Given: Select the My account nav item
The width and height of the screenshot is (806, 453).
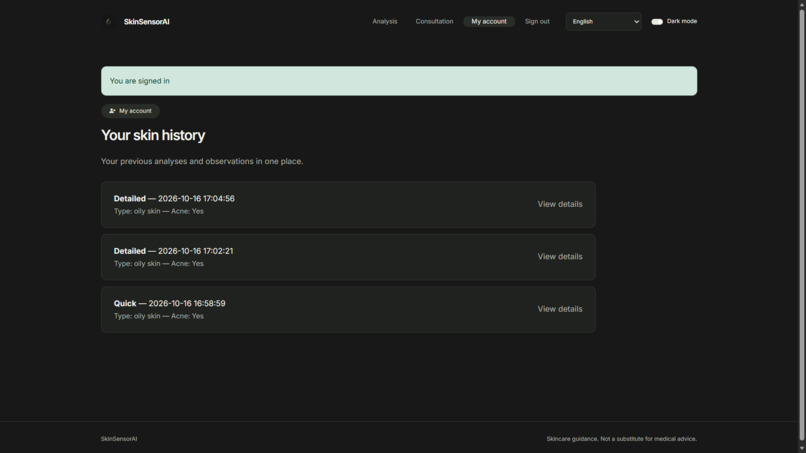Looking at the screenshot, I should pyautogui.click(x=489, y=22).
